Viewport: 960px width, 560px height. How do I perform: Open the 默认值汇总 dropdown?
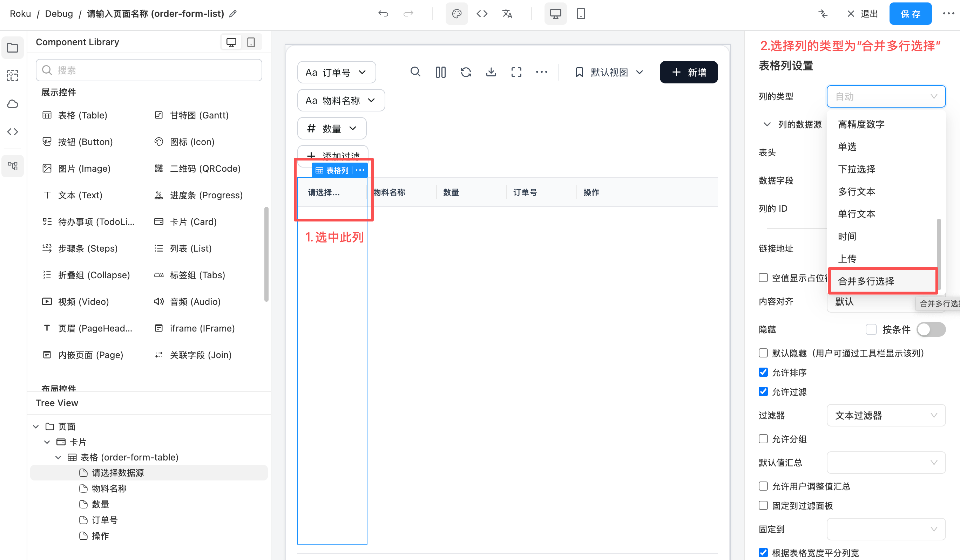coord(886,463)
